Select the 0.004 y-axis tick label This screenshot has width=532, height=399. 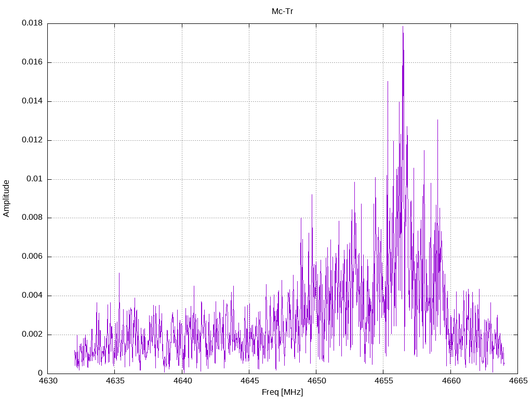point(32,296)
